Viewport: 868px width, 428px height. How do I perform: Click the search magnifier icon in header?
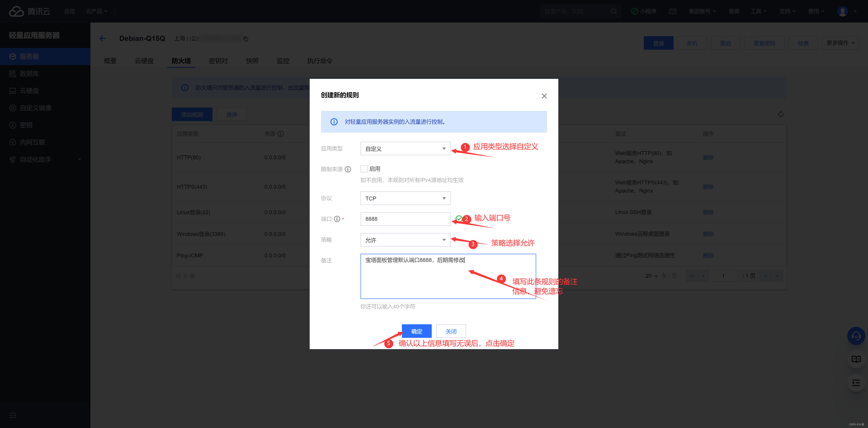[614, 11]
